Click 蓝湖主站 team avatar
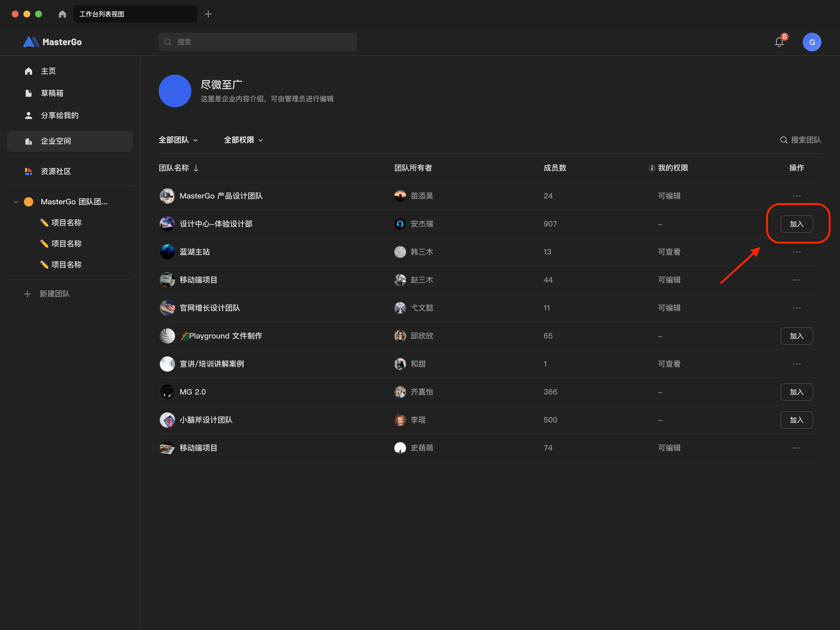840x630 pixels. coord(167,252)
